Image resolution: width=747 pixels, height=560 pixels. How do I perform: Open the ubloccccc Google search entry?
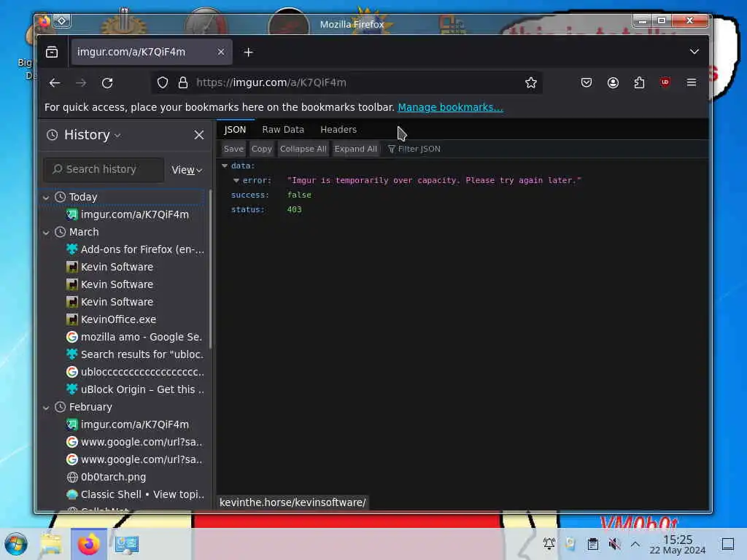[135, 372]
